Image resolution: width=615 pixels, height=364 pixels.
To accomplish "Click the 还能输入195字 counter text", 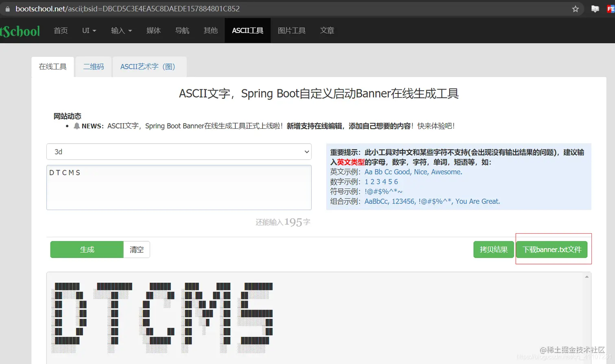I will pos(283,222).
